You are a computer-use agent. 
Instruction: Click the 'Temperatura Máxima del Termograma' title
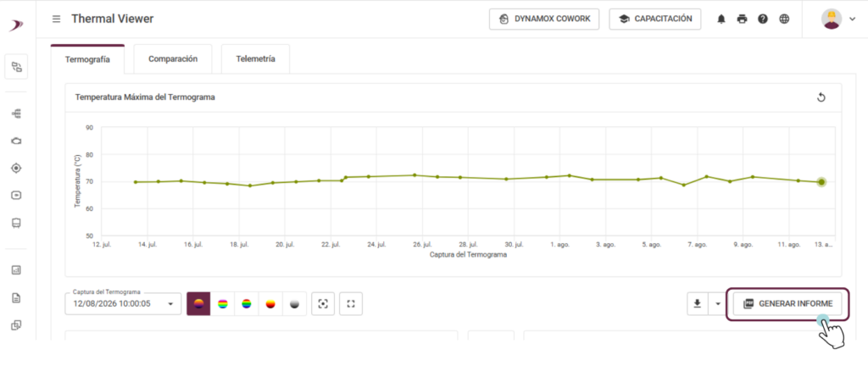point(145,97)
